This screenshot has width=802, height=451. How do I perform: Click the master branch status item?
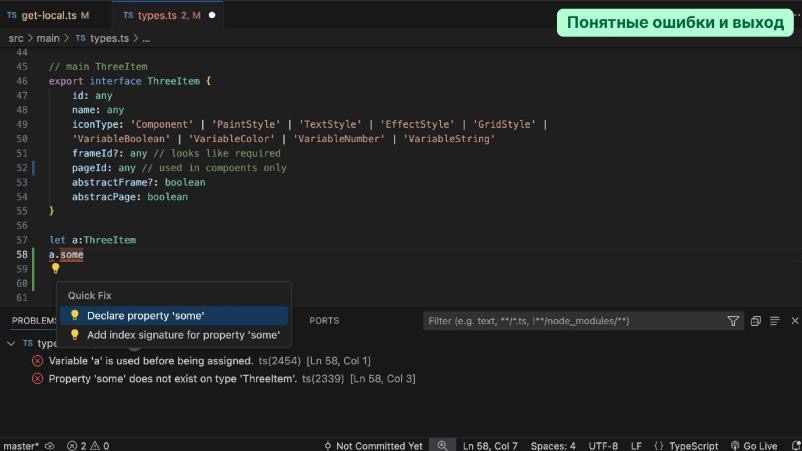coord(20,446)
